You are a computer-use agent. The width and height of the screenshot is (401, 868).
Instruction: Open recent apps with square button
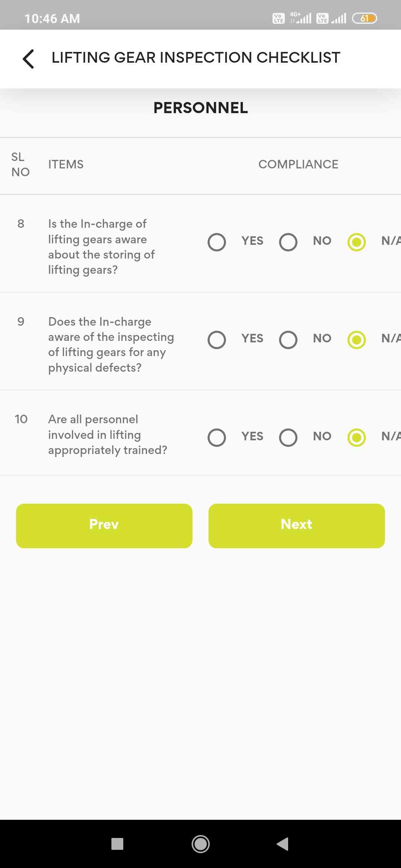pyautogui.click(x=117, y=844)
